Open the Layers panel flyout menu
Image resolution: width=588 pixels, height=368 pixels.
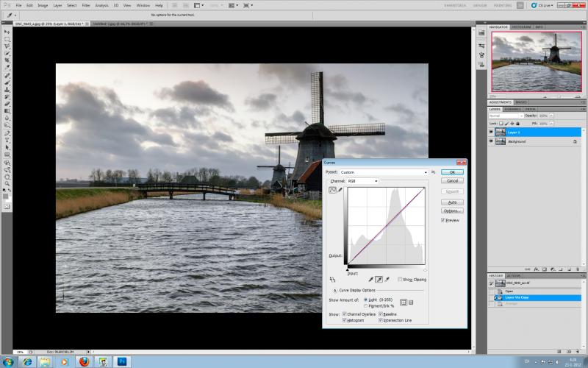583,109
